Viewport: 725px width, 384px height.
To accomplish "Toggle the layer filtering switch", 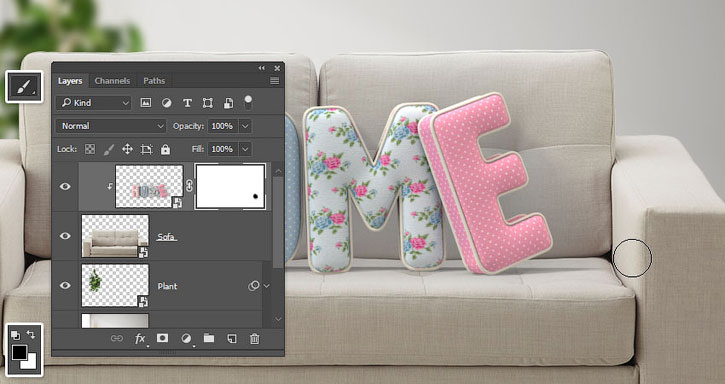I will (x=248, y=102).
